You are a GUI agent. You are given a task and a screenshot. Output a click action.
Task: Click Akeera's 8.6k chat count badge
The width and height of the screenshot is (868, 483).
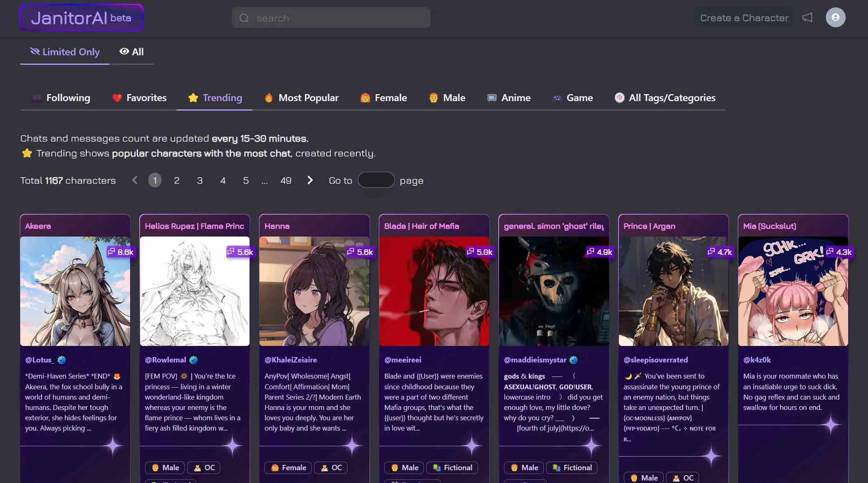click(x=121, y=252)
